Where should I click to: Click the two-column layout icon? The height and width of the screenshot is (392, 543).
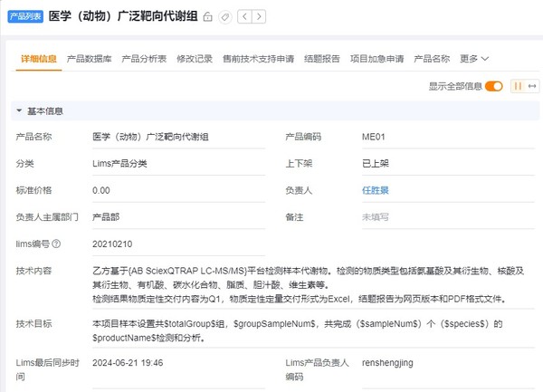pyautogui.click(x=518, y=86)
